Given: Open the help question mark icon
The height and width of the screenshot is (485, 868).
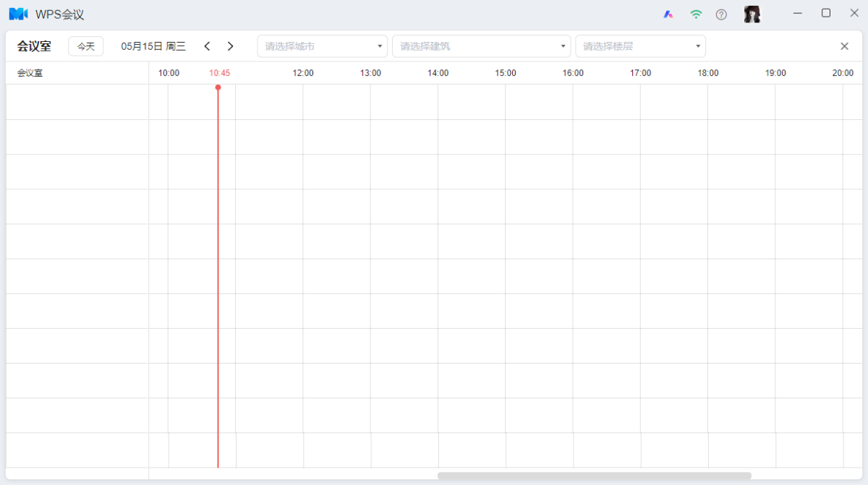Looking at the screenshot, I should click(721, 14).
